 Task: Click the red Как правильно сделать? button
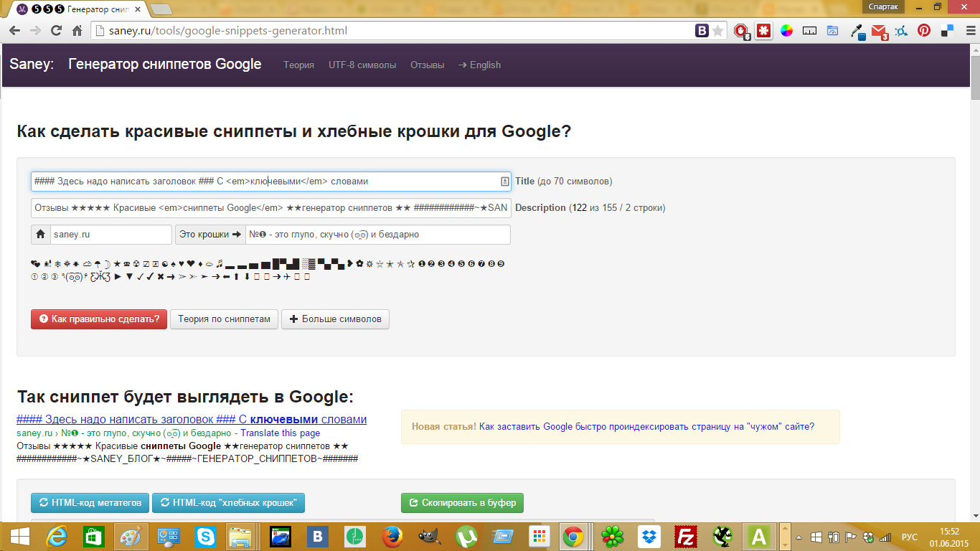(99, 319)
